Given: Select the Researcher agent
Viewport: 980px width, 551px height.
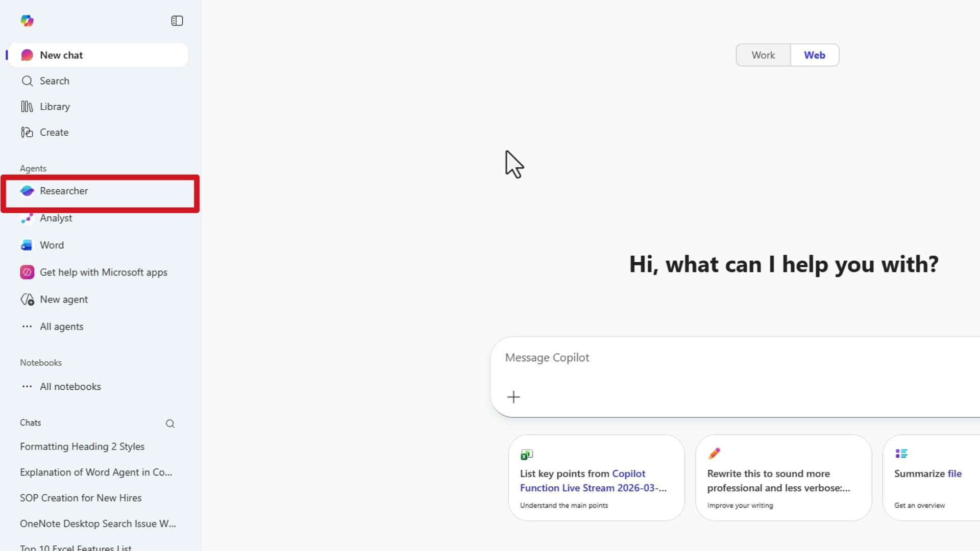Looking at the screenshot, I should coord(63,191).
